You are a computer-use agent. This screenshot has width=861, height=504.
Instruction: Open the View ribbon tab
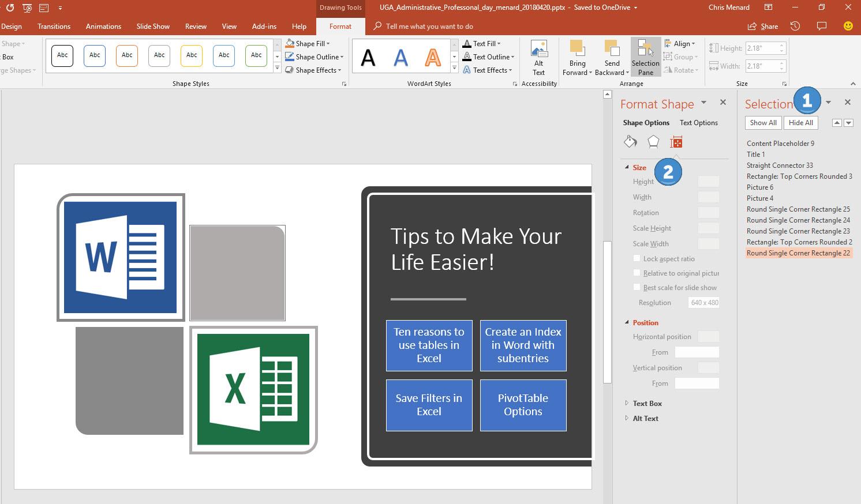pyautogui.click(x=229, y=26)
